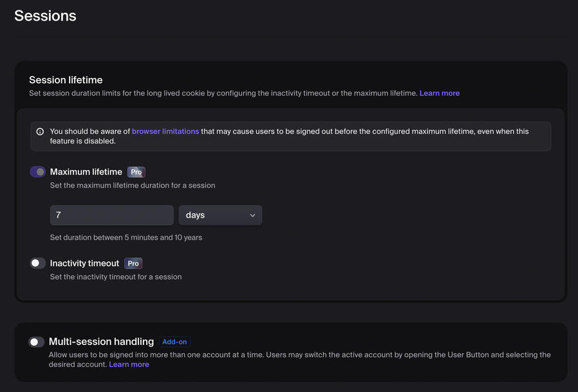Click the "Sessions" page heading
This screenshot has width=578, height=392.
point(45,15)
